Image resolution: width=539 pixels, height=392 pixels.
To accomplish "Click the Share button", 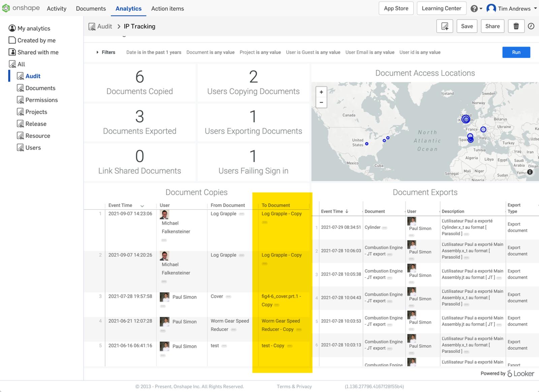I will click(x=492, y=26).
